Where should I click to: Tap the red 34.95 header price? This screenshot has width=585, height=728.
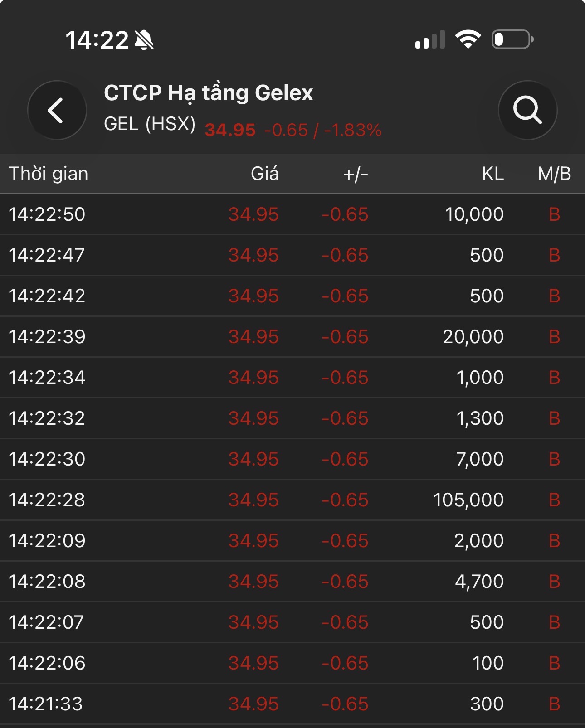[x=230, y=130]
